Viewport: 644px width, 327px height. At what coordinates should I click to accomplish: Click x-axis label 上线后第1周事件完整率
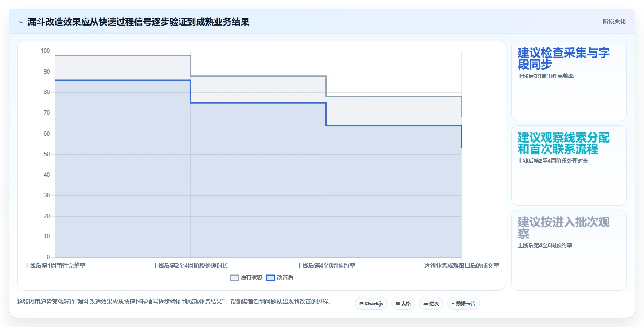pyautogui.click(x=55, y=265)
